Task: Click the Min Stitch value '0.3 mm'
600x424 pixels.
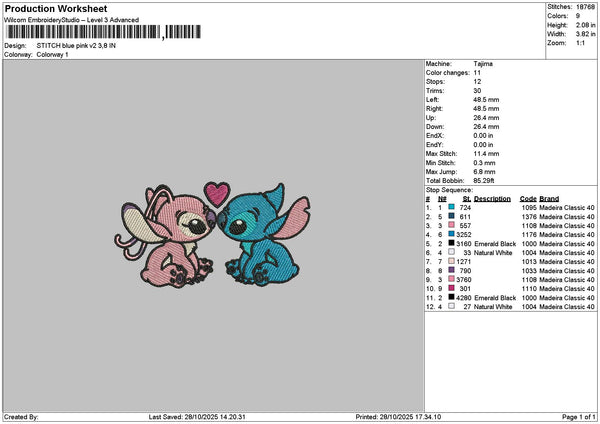Action: (x=484, y=163)
